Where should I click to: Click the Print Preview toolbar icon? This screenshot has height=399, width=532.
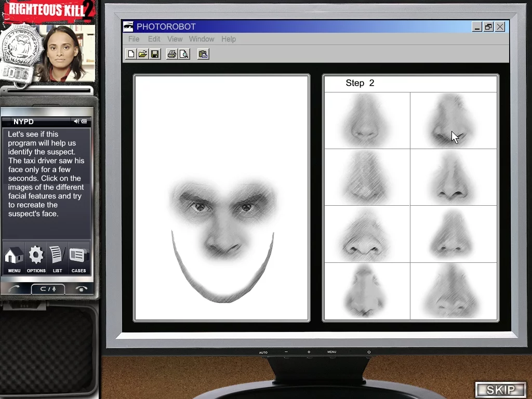click(x=184, y=54)
